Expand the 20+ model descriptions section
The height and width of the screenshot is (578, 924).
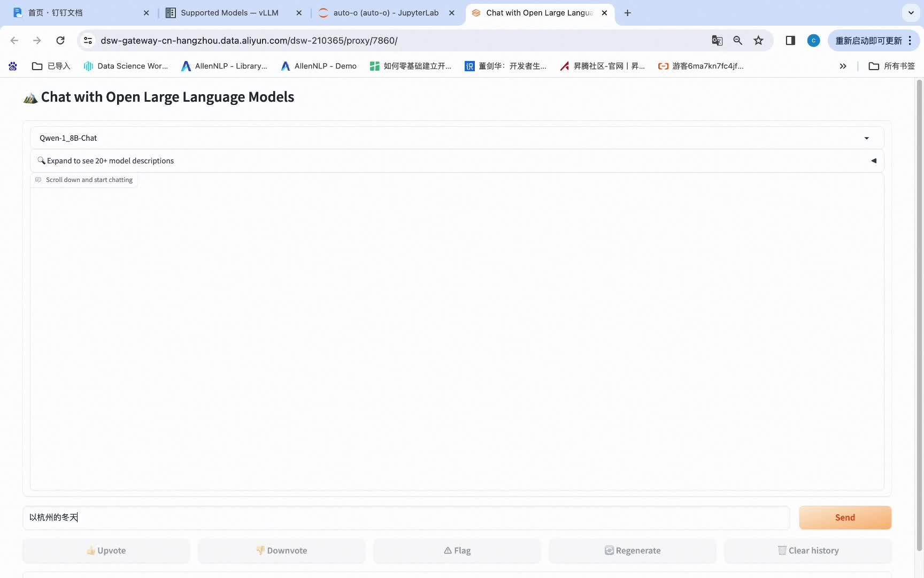coord(110,161)
